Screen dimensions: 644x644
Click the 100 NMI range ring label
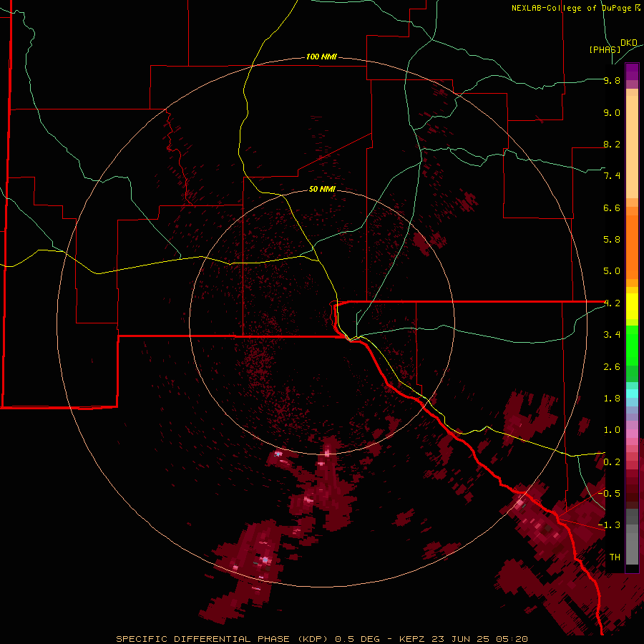(x=321, y=57)
